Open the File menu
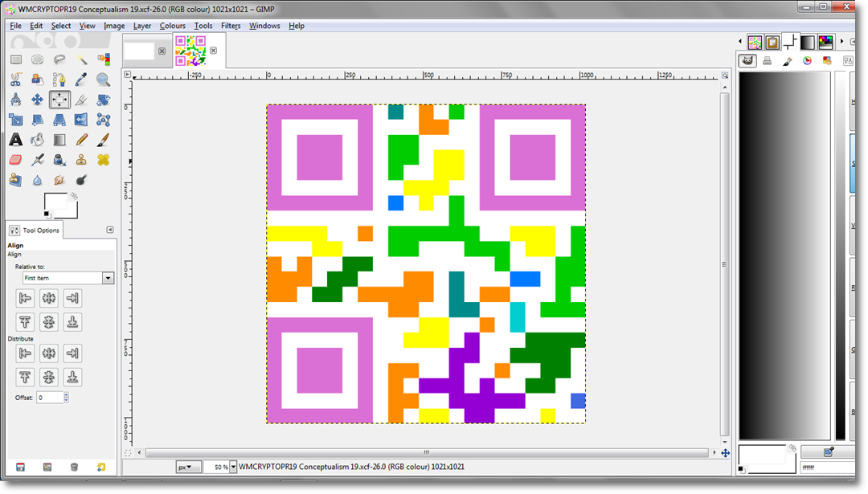 [x=15, y=26]
